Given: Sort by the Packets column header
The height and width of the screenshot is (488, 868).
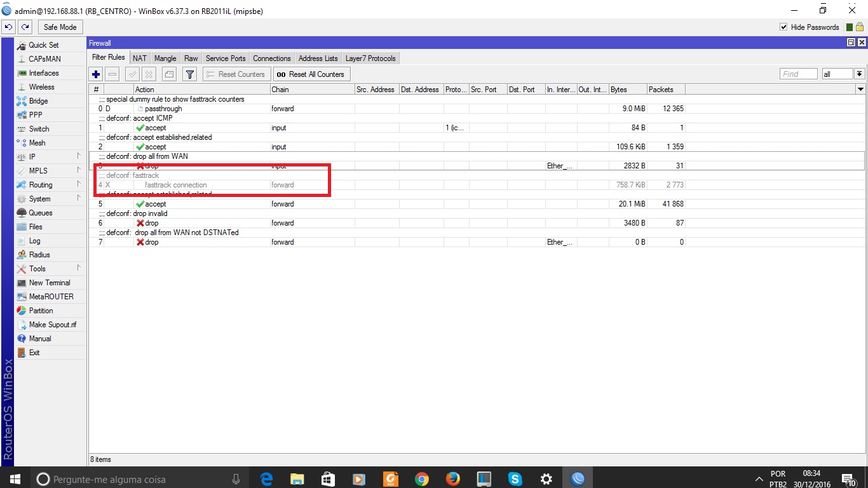Looking at the screenshot, I should coord(666,90).
